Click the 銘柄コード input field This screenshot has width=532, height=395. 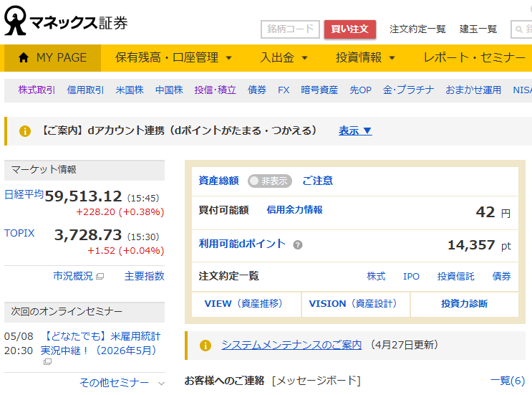[x=290, y=29]
